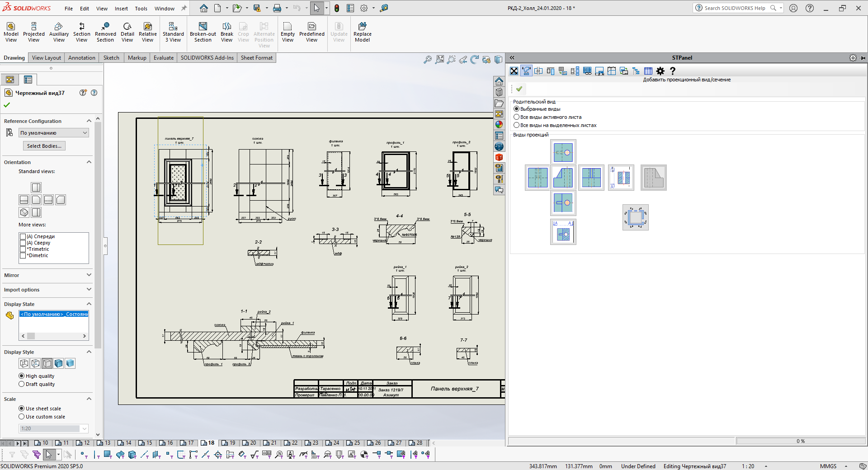Click the Model View tool
The height and width of the screenshot is (470, 868).
(11, 32)
